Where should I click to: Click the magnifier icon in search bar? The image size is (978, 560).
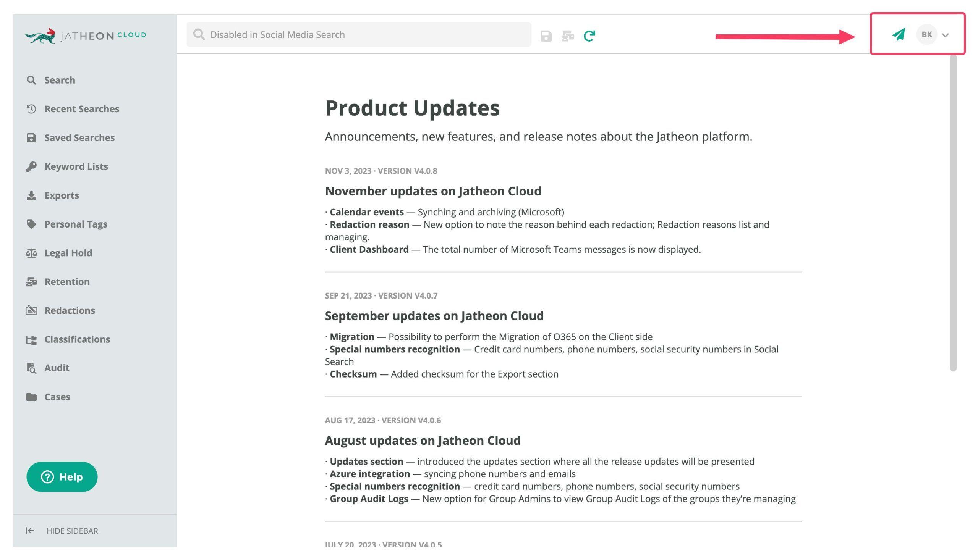click(199, 35)
